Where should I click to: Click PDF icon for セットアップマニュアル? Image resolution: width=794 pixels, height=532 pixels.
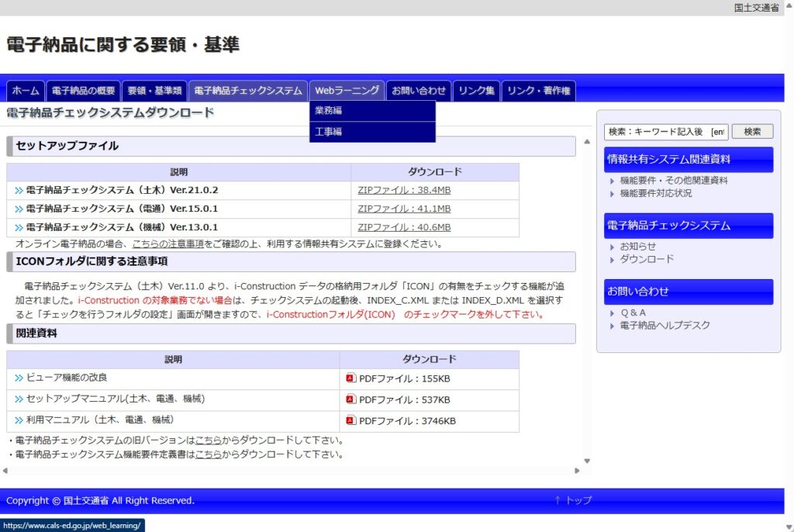pyautogui.click(x=350, y=399)
